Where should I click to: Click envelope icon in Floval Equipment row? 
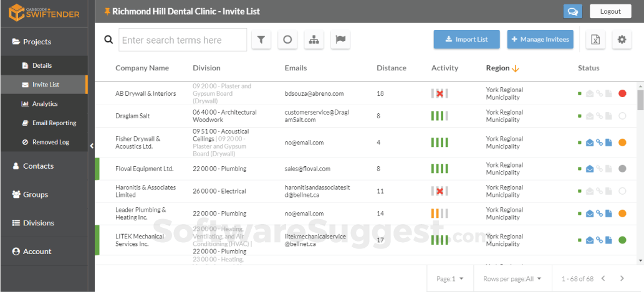[x=590, y=169]
